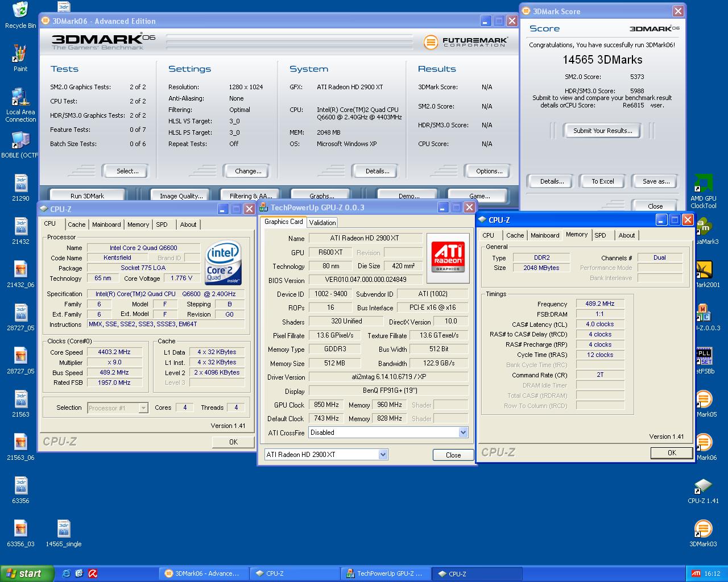The height and width of the screenshot is (582, 728).
Task: Select the 21290 result file icon
Action: [x=20, y=189]
